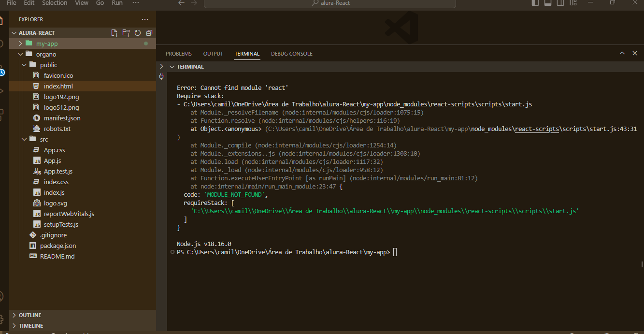Screen dimensions: 644x334
Task: Click the package.json file icon
Action: coord(32,246)
